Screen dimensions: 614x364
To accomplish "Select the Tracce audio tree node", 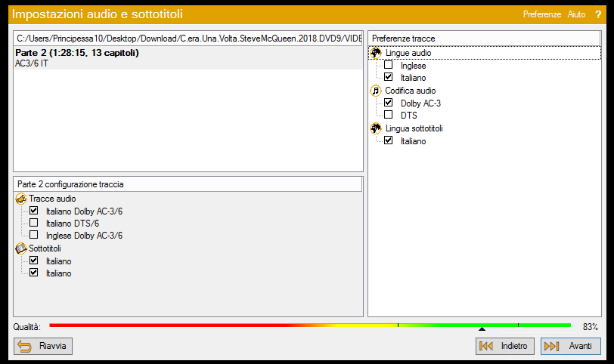I will pyautogui.click(x=52, y=199).
